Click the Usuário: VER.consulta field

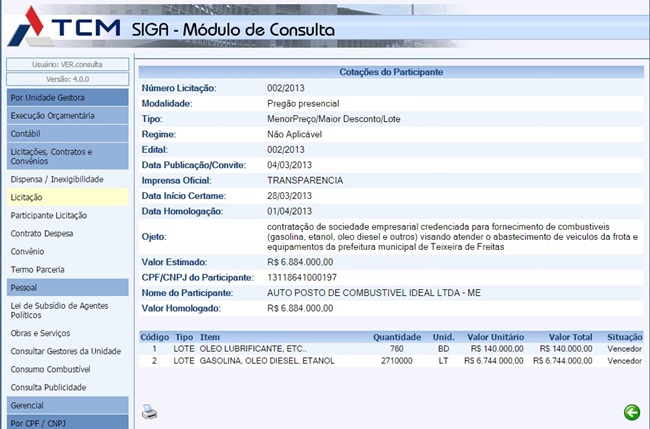click(68, 64)
